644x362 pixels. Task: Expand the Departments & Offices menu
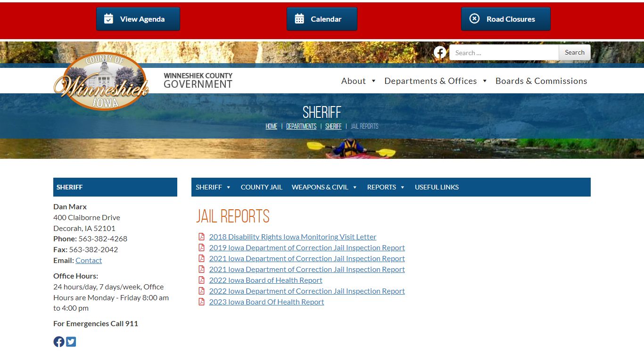pyautogui.click(x=435, y=81)
